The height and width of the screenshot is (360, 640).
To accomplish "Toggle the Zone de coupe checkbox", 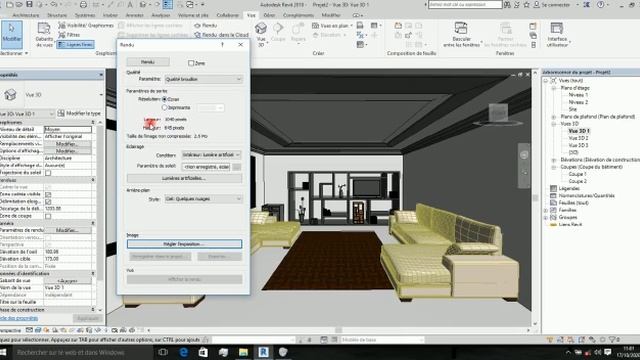I will click(48, 216).
